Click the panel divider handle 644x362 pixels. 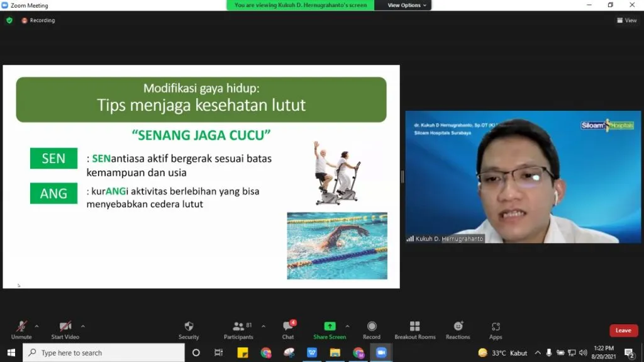[x=402, y=177]
